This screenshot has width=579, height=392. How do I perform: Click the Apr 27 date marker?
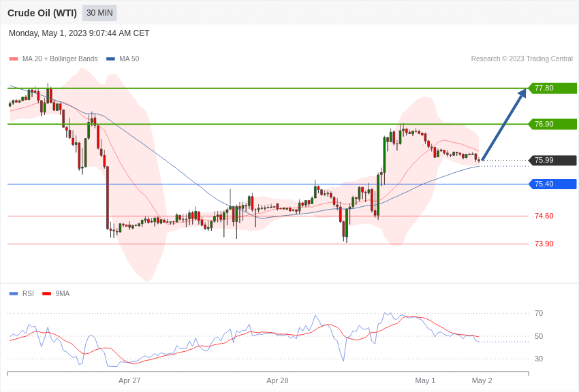pos(129,380)
